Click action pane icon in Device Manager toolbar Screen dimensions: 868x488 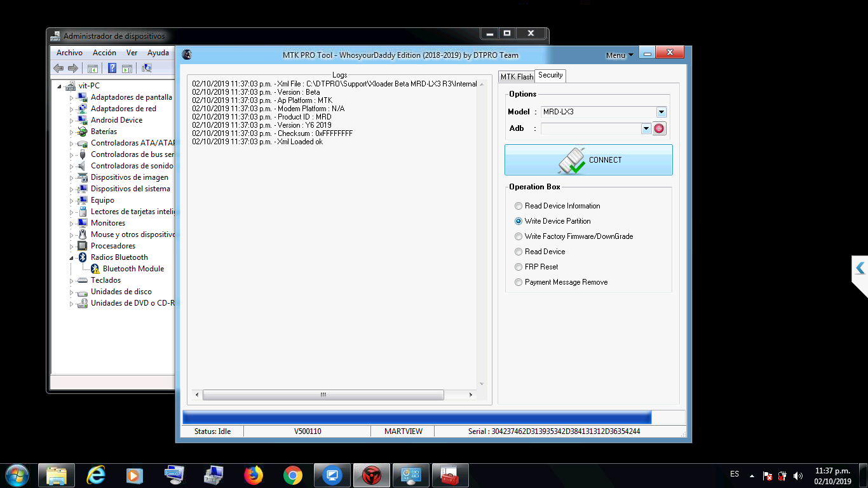[x=126, y=68]
